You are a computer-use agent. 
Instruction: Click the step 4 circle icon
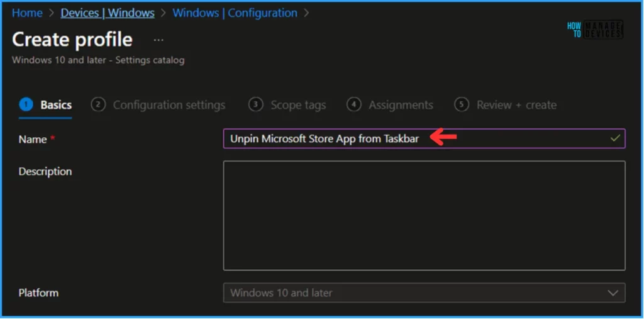pos(353,104)
